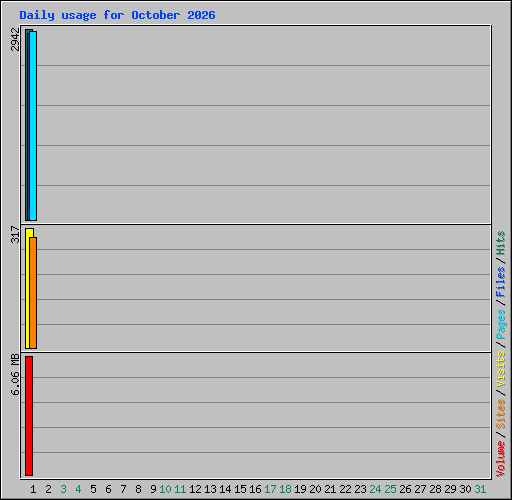This screenshot has width=512, height=500.
Task: Click day '21' on the x-axis
Action: (x=330, y=489)
